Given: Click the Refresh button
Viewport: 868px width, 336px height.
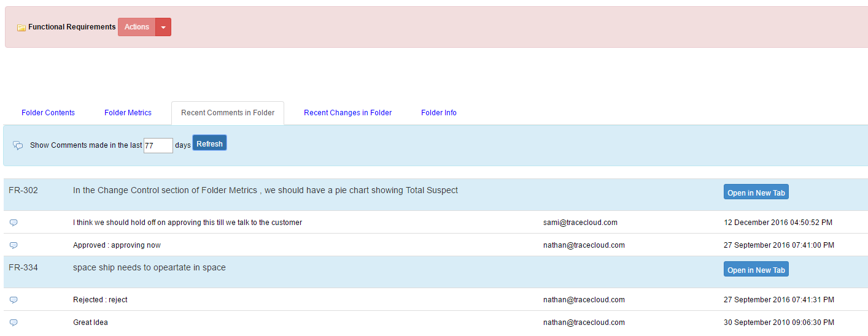Looking at the screenshot, I should (210, 143).
